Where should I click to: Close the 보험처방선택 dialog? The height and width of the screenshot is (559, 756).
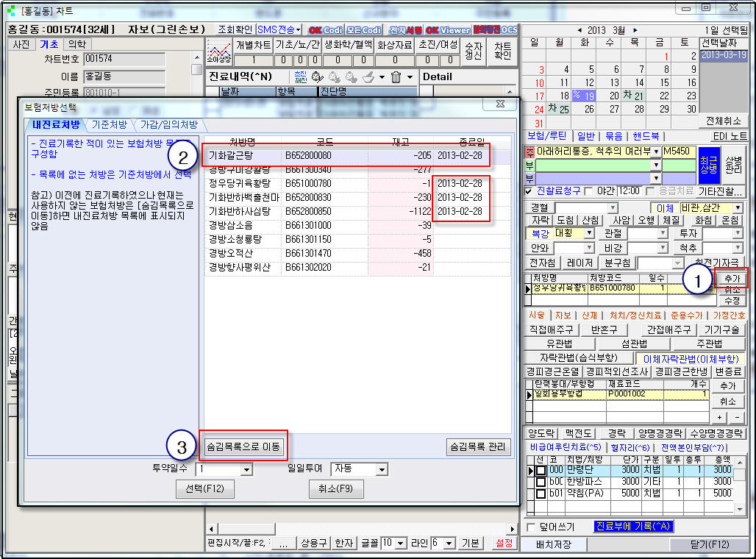[500, 104]
